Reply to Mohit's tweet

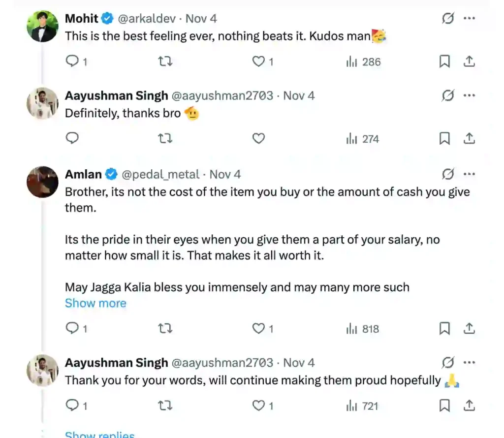tap(72, 62)
